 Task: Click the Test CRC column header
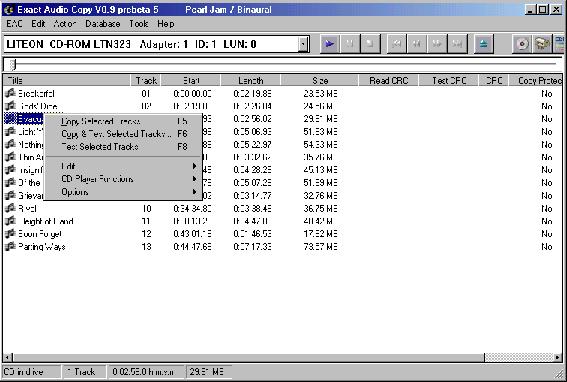click(x=448, y=80)
